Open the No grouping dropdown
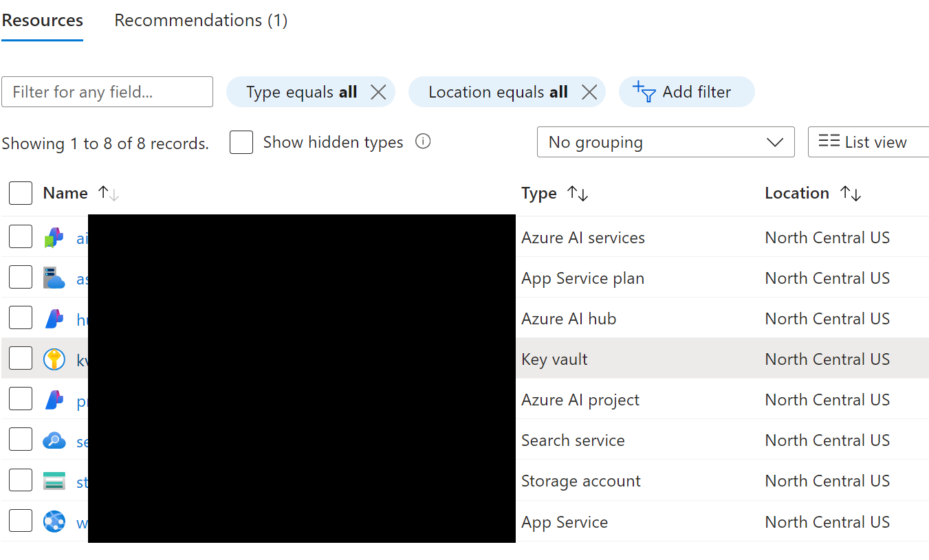This screenshot has width=929, height=560. [x=665, y=142]
